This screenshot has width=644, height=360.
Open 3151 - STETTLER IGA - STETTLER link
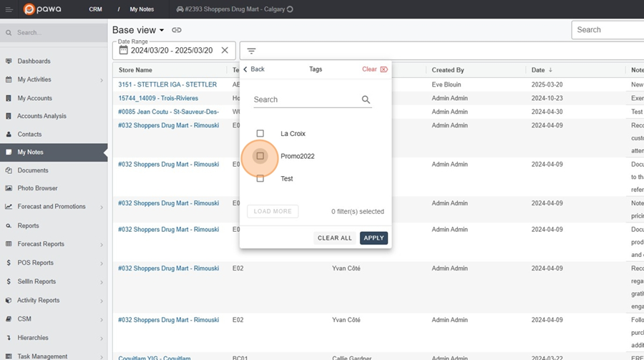[167, 84]
